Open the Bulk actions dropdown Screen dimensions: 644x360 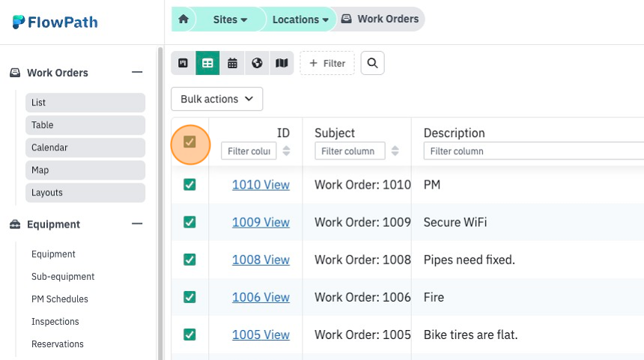(x=217, y=99)
